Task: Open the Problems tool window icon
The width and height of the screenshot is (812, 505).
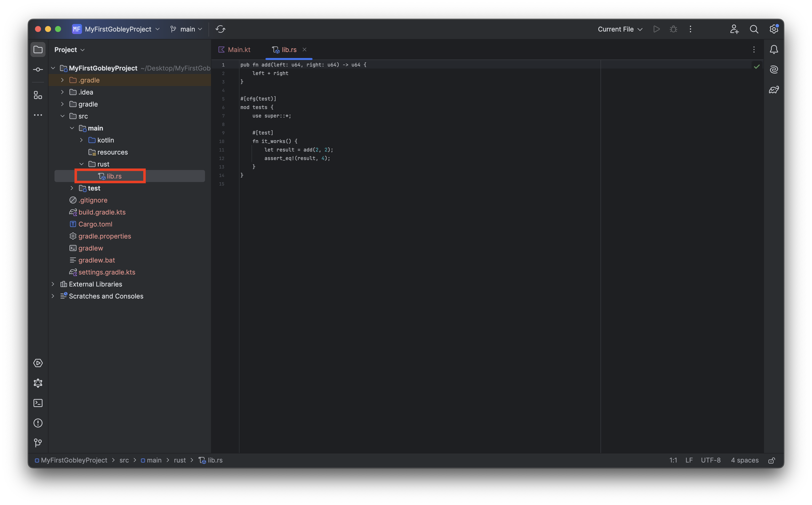Action: pos(38,423)
